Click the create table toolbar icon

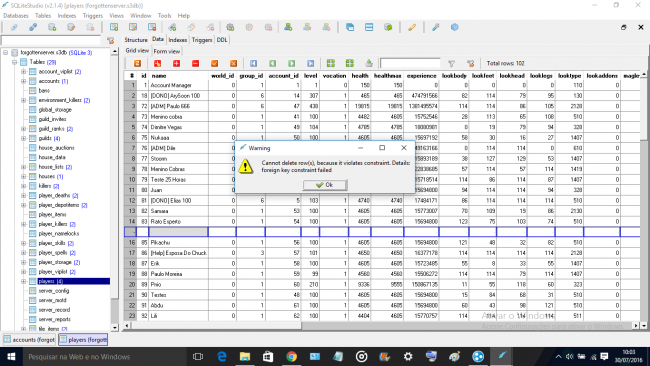click(x=114, y=27)
